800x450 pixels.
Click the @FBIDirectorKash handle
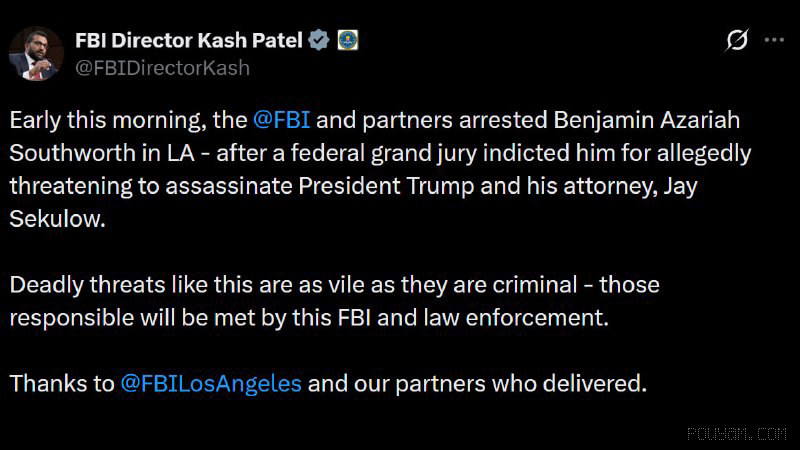162,68
